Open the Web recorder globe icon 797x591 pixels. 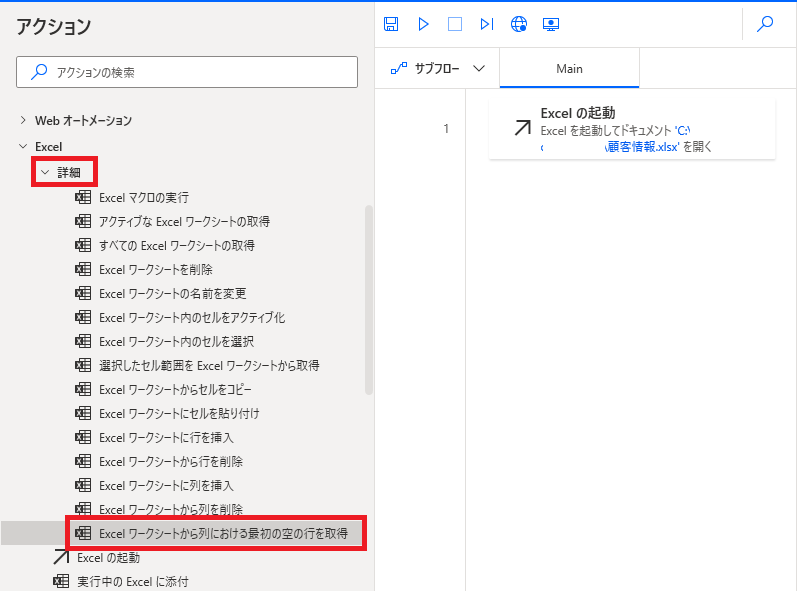click(x=518, y=24)
